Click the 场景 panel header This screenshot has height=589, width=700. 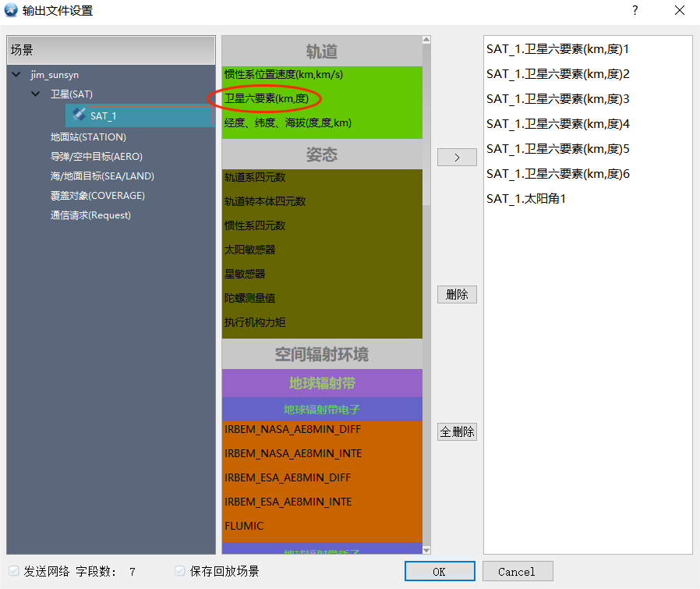click(111, 50)
